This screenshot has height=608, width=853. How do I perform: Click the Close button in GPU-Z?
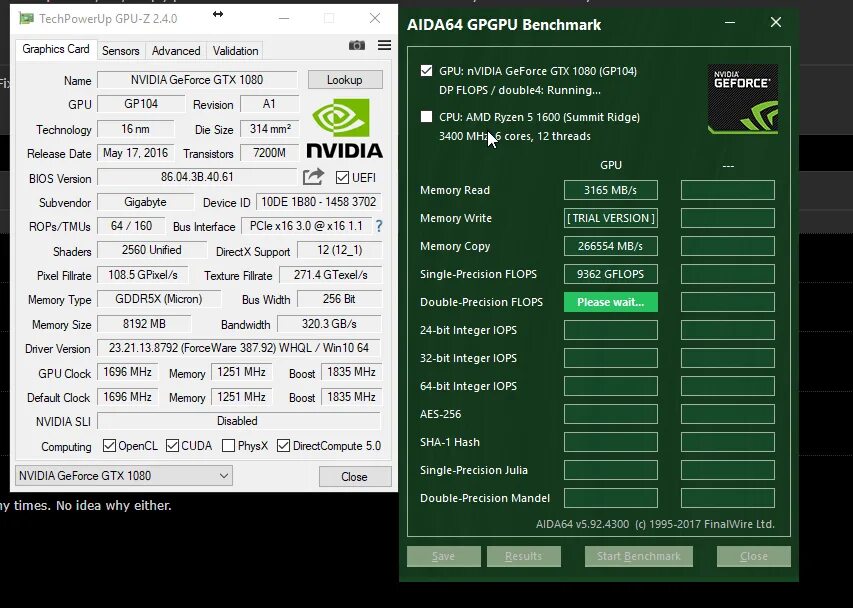[x=355, y=477]
